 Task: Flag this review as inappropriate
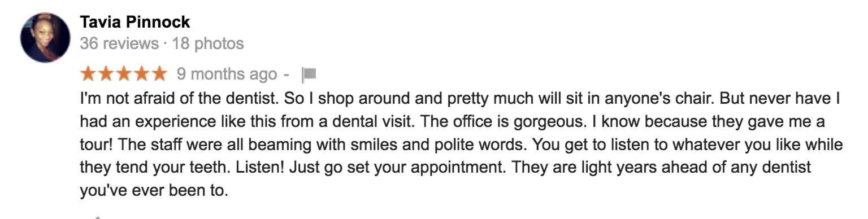[x=309, y=74]
